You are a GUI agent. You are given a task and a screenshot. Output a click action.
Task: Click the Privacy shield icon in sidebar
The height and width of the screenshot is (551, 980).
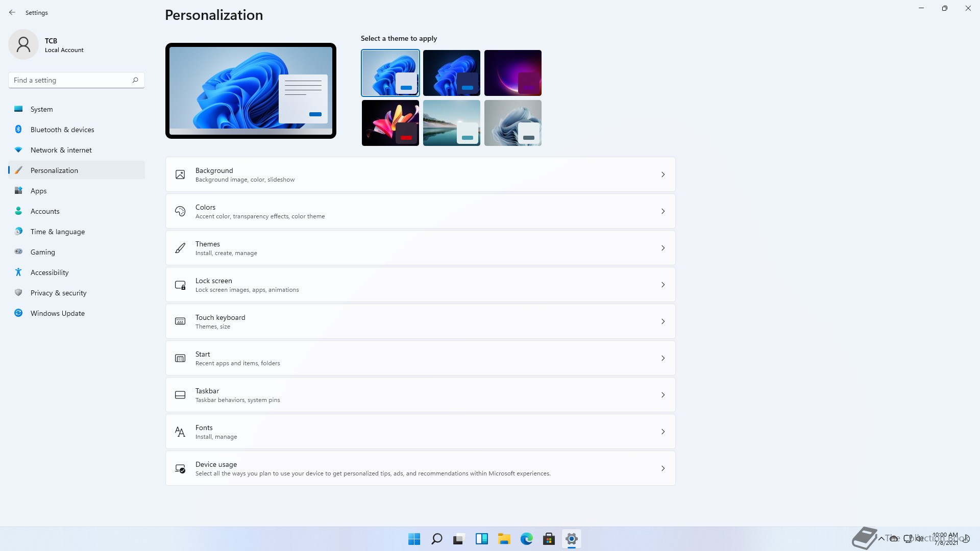tap(18, 292)
